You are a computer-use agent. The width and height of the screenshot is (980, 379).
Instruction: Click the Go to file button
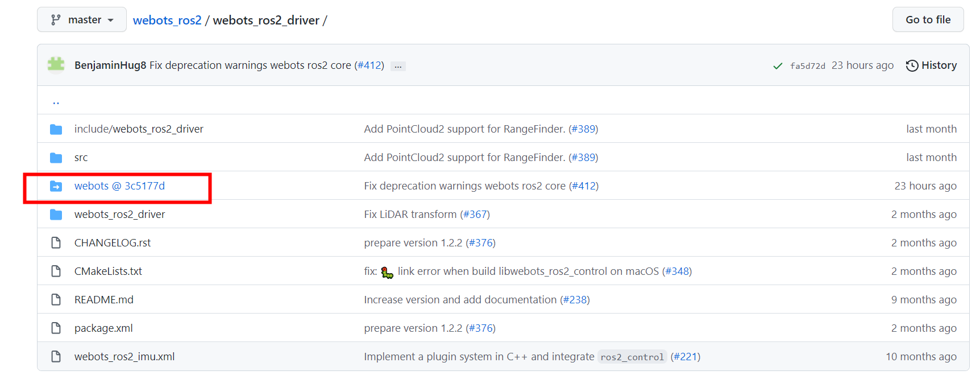(928, 20)
